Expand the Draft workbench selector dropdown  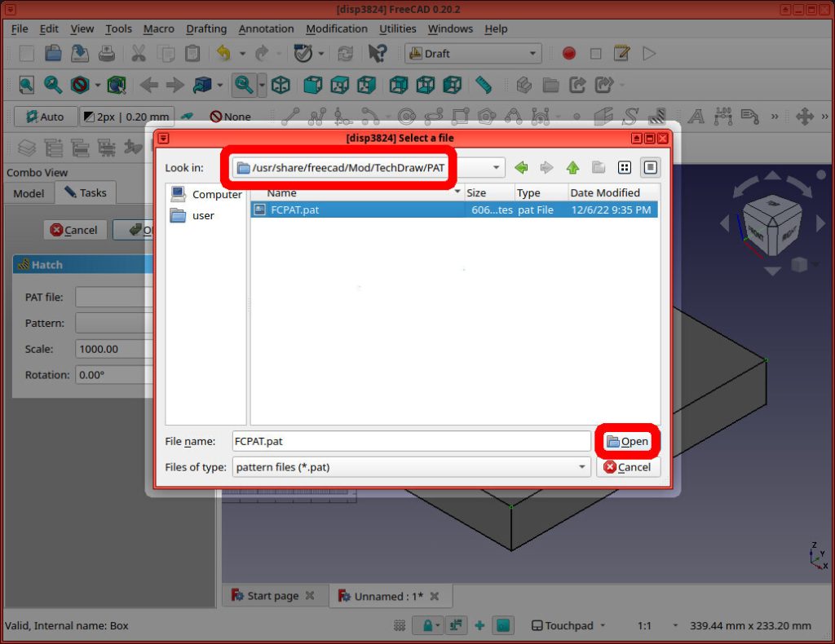pos(534,53)
